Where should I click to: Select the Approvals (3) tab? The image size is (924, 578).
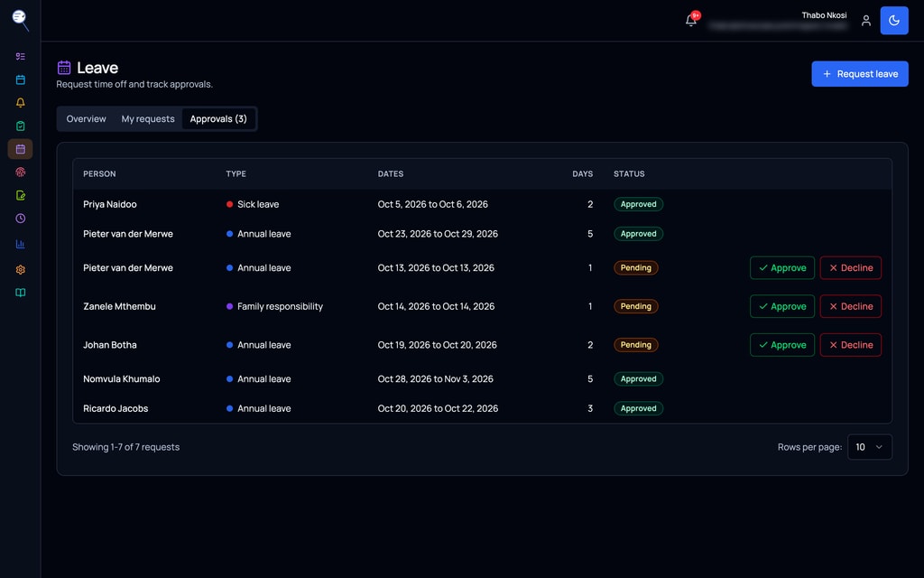(x=218, y=118)
